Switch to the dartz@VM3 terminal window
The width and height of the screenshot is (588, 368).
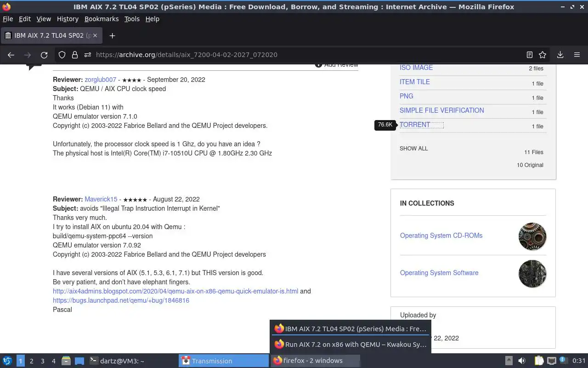(x=132, y=361)
